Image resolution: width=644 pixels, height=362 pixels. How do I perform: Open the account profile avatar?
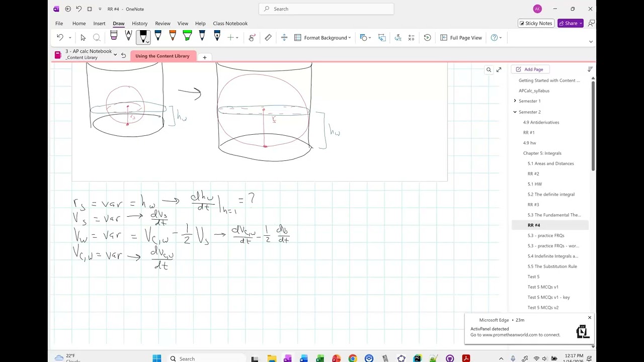[537, 9]
